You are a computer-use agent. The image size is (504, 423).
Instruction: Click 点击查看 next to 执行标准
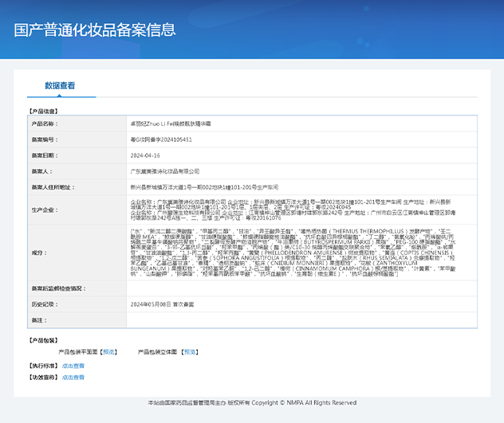click(73, 366)
